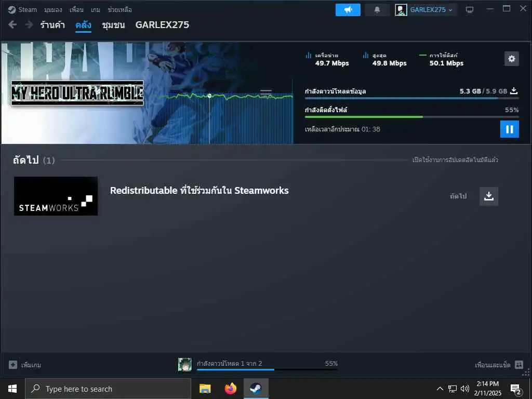Click the Steamworks thumbnail image
Viewport: 532px width, 399px height.
(56, 196)
